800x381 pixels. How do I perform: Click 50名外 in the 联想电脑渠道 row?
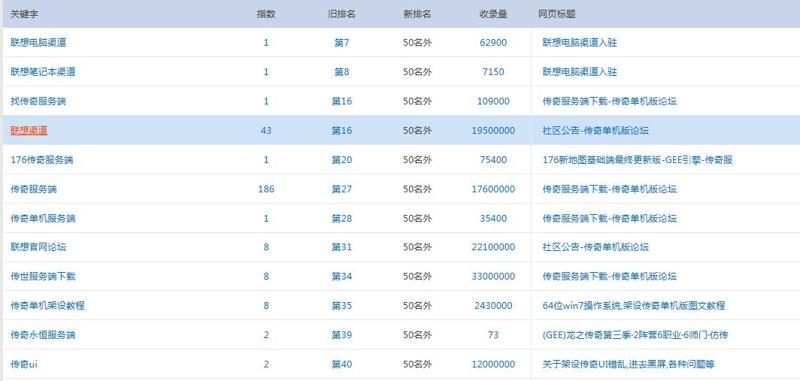pos(417,43)
